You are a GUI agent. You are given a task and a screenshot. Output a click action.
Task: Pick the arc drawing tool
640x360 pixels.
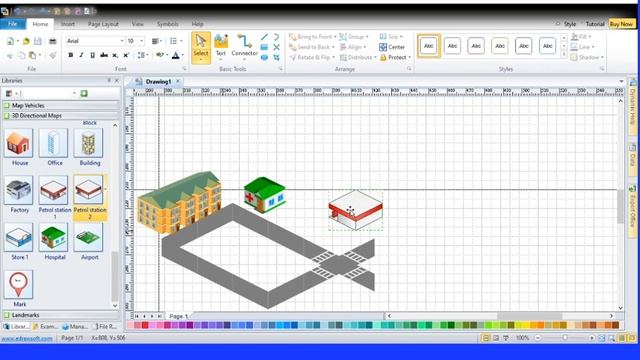[276, 37]
